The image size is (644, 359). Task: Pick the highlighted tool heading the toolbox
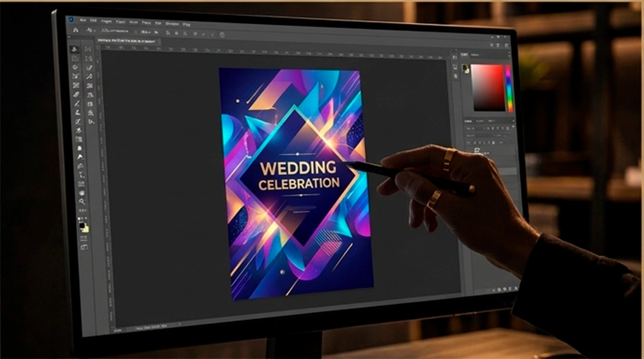tap(74, 49)
